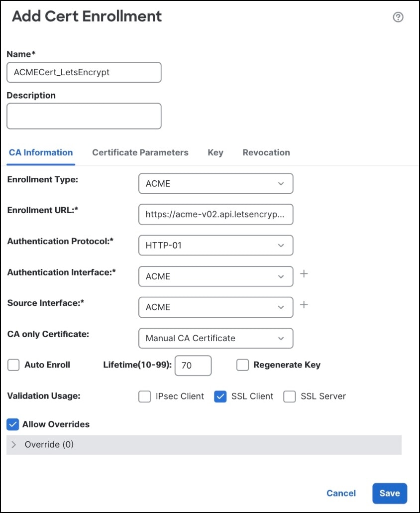Tick the IPsec Client checkbox
Image resolution: width=420 pixels, height=513 pixels.
(x=144, y=396)
